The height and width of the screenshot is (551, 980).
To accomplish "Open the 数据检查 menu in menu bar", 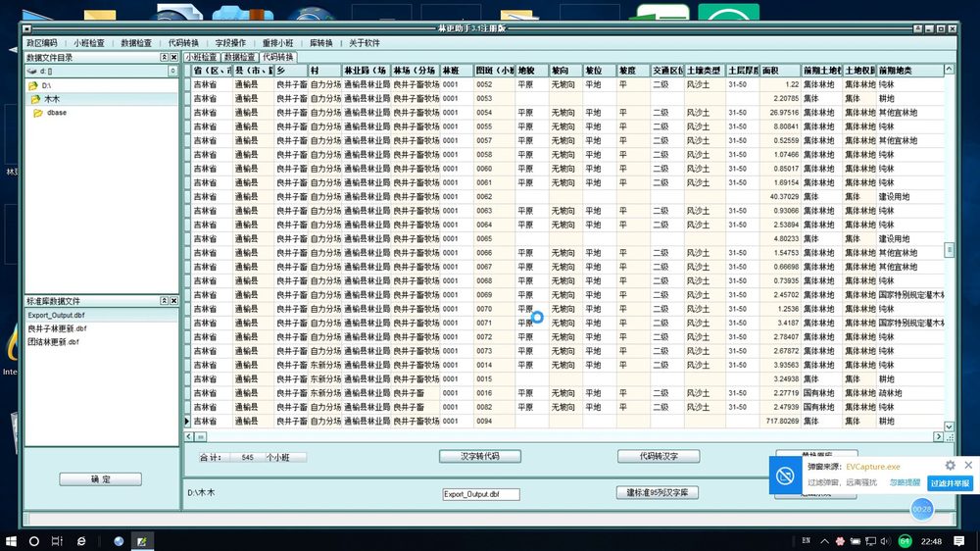I will 135,43.
